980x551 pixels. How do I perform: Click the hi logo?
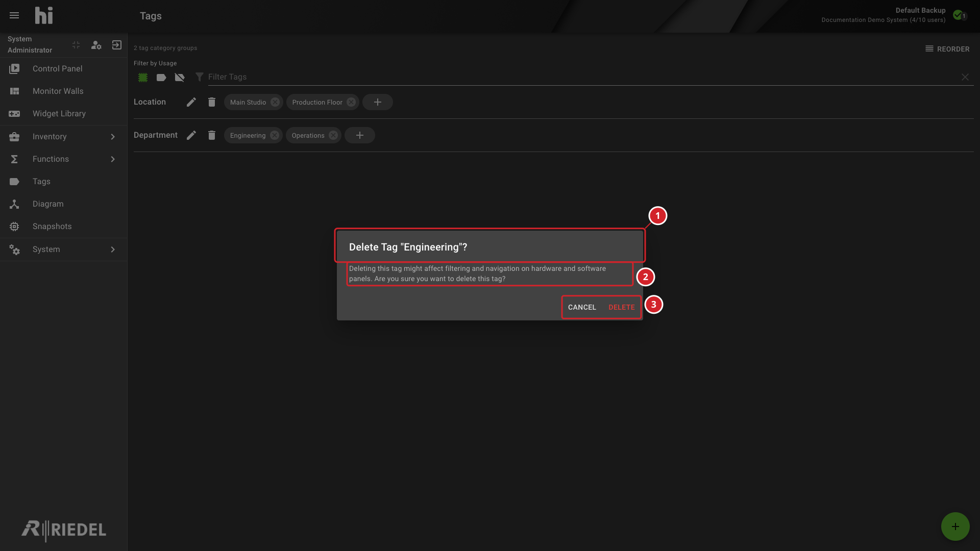tap(44, 16)
